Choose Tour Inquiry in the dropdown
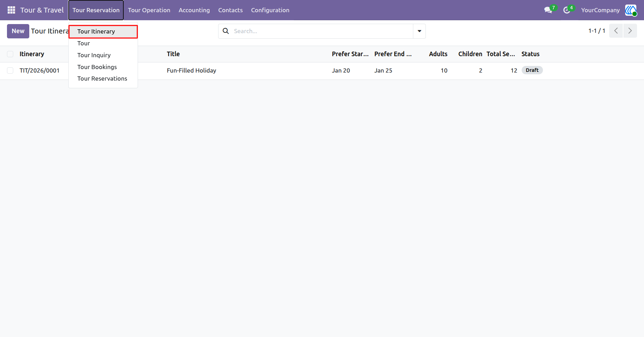644x337 pixels. click(103, 55)
